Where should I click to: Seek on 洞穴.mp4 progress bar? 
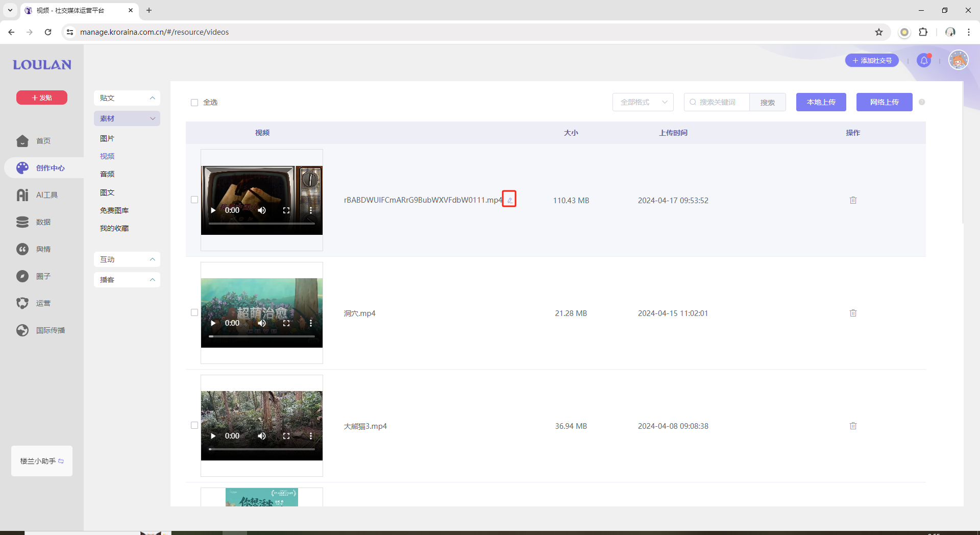[262, 336]
